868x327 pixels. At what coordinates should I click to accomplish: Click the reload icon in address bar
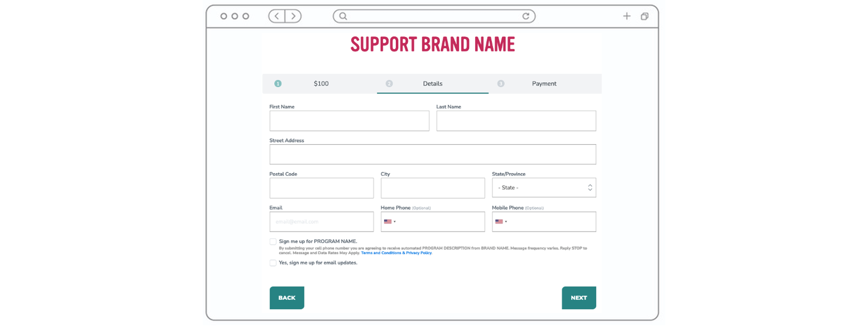[526, 16]
